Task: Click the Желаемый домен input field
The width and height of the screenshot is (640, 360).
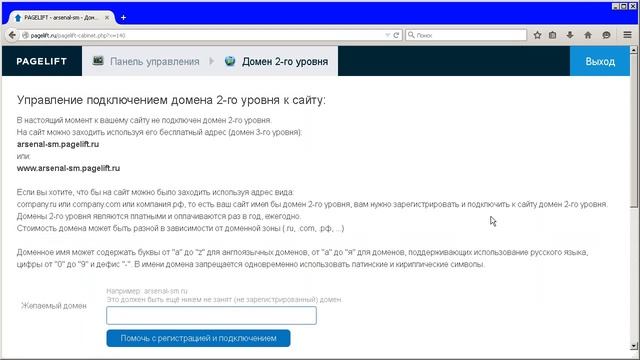Action: (x=211, y=316)
